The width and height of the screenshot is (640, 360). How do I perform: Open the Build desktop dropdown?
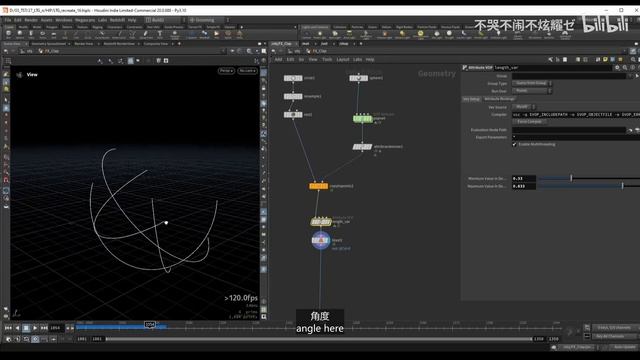[164, 20]
